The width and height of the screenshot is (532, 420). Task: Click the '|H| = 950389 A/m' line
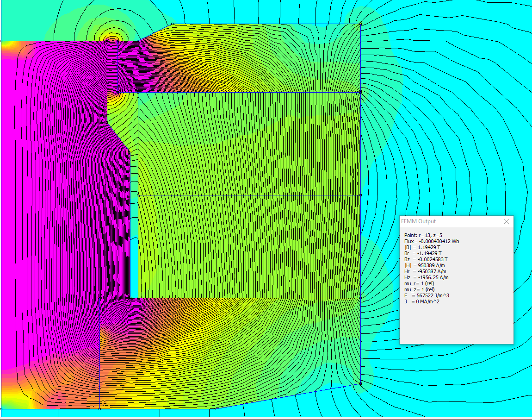pyautogui.click(x=425, y=265)
